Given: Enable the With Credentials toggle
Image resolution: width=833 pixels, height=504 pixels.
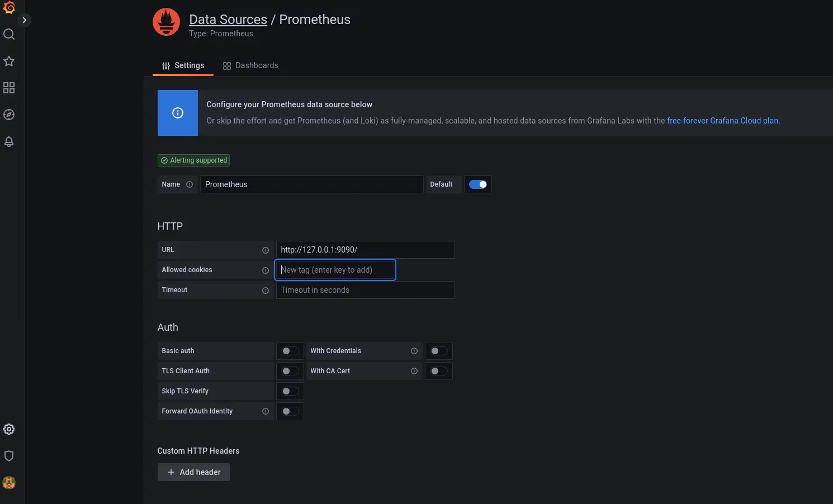Looking at the screenshot, I should pos(439,351).
